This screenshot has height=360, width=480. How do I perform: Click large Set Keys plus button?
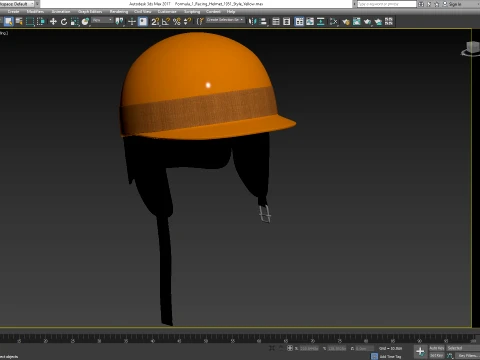(420, 351)
